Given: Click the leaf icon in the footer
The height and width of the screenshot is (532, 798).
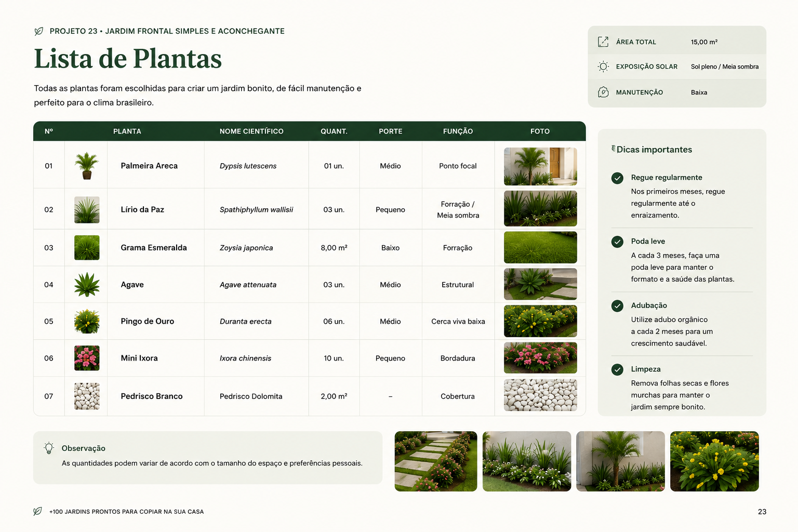Looking at the screenshot, I should click(37, 511).
